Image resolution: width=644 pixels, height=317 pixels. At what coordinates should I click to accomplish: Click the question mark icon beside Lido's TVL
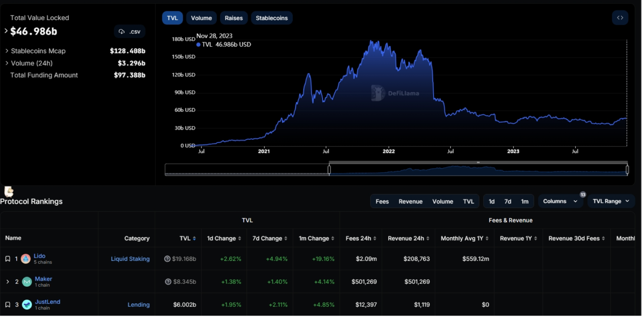point(167,259)
